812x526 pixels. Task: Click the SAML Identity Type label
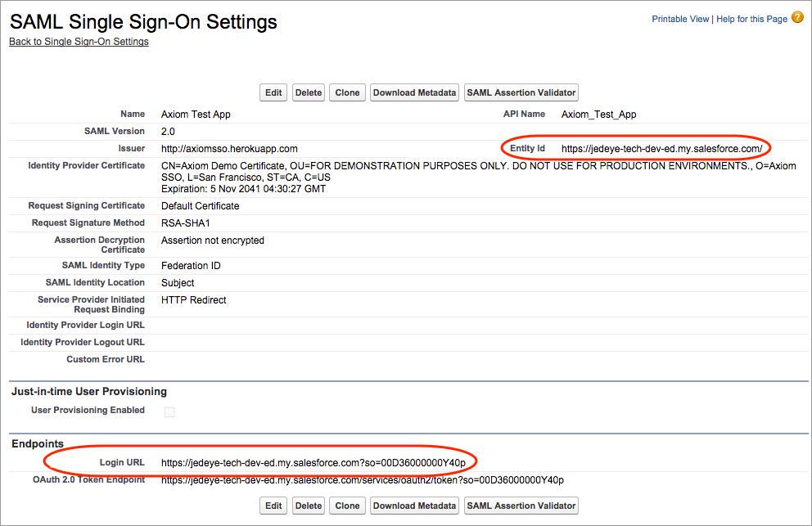pos(103,265)
